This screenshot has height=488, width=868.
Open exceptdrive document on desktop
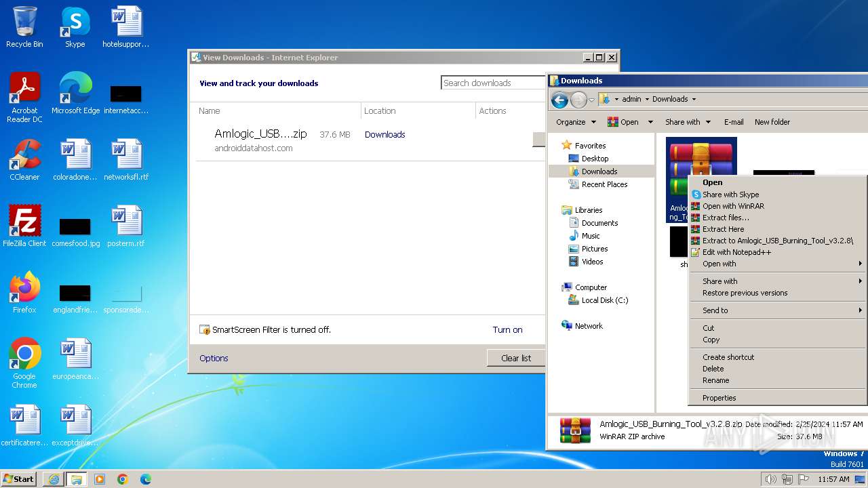tap(75, 426)
